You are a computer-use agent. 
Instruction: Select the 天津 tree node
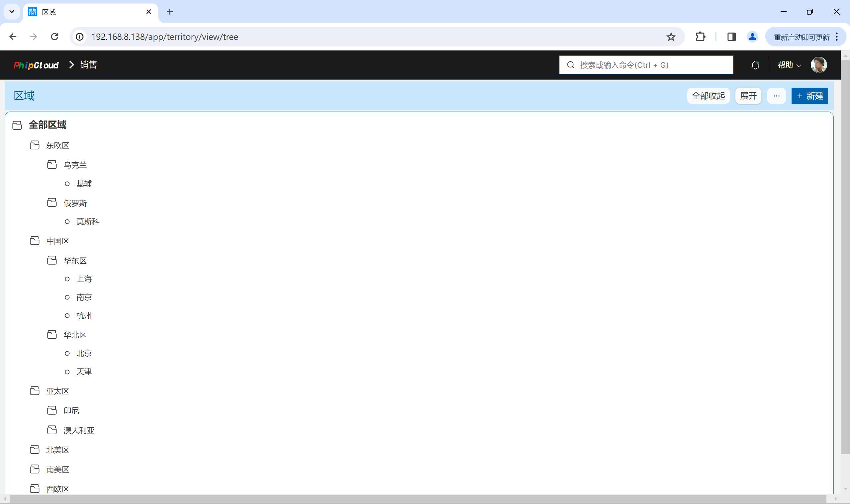tap(84, 372)
